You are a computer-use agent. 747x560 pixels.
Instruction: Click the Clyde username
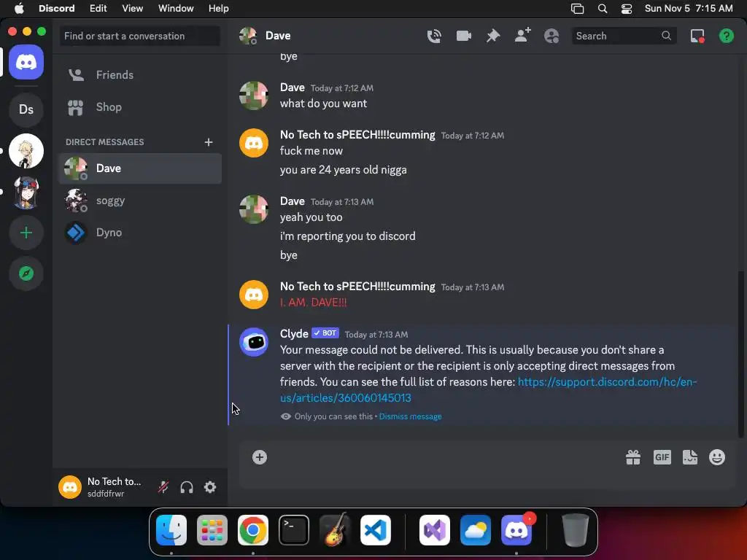[294, 334]
